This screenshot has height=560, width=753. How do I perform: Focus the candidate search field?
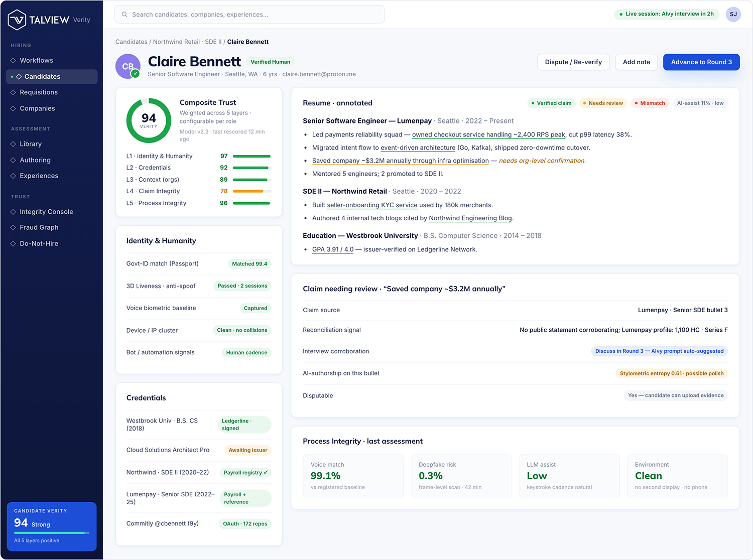(x=249, y=15)
